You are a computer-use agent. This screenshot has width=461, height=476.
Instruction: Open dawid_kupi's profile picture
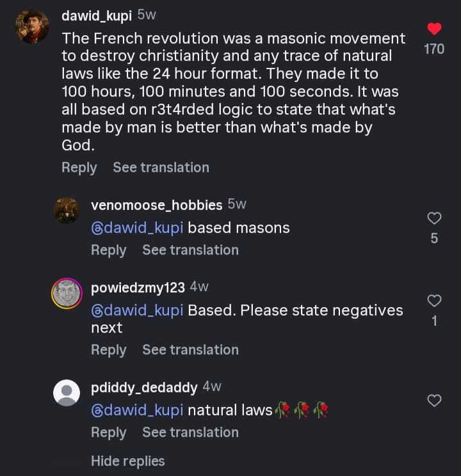click(x=32, y=27)
